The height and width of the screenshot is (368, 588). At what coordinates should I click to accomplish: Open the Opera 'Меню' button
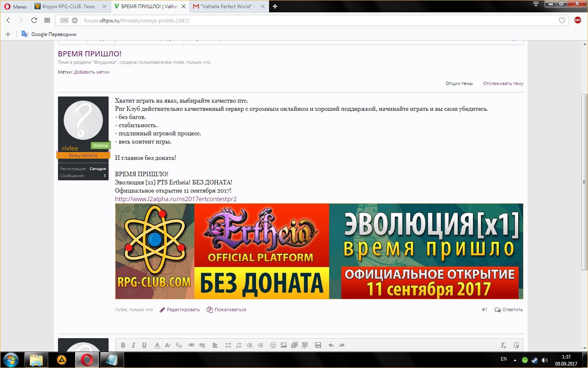point(16,7)
